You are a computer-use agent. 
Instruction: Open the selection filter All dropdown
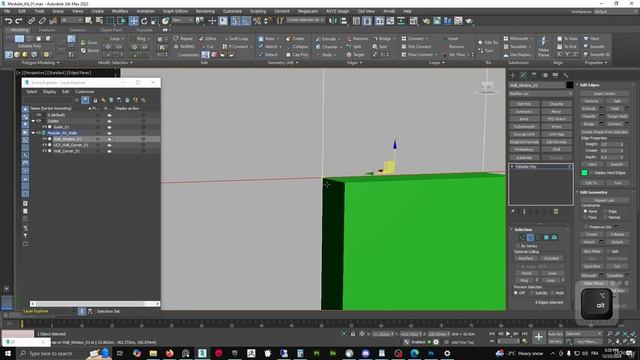tap(71, 20)
